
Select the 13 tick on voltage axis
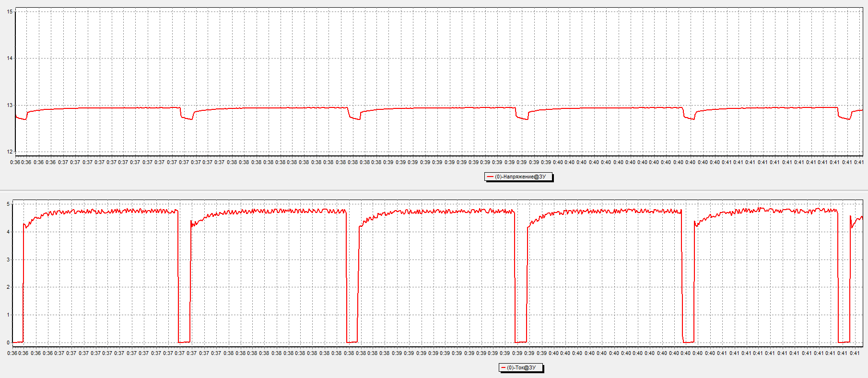(x=10, y=105)
